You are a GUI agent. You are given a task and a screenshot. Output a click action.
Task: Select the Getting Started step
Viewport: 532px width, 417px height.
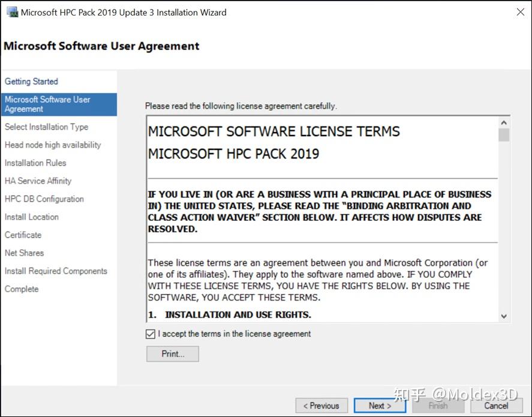pos(31,81)
